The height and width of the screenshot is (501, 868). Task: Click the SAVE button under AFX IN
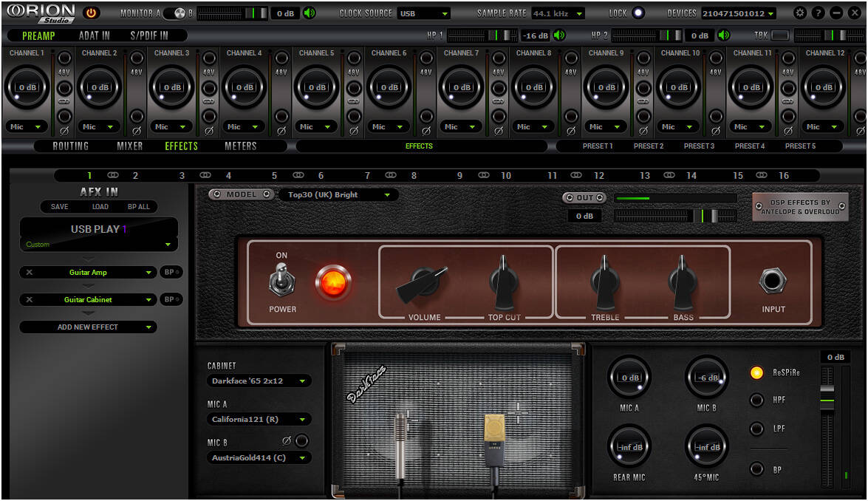(x=59, y=206)
